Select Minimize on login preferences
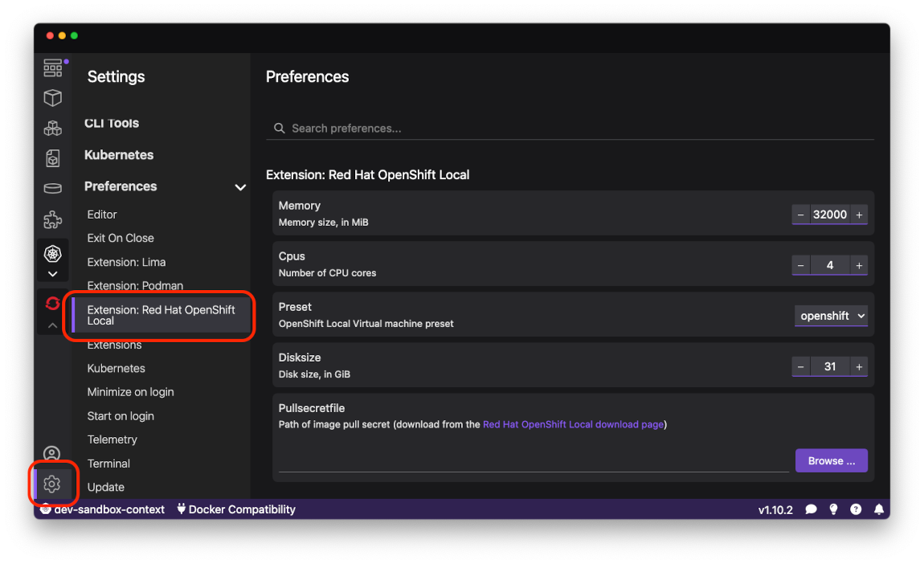Screen dimensions: 924x564 tap(130, 392)
